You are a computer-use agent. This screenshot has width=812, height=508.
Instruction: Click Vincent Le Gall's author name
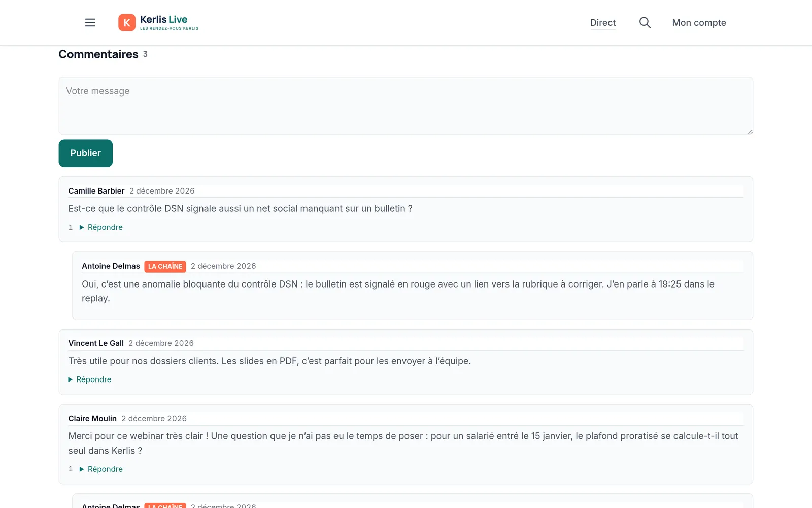point(96,343)
